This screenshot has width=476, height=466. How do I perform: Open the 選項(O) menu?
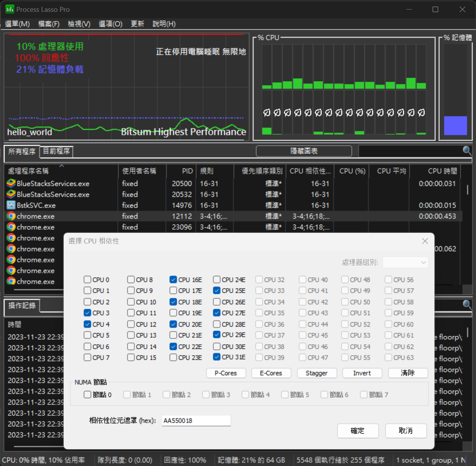click(110, 24)
